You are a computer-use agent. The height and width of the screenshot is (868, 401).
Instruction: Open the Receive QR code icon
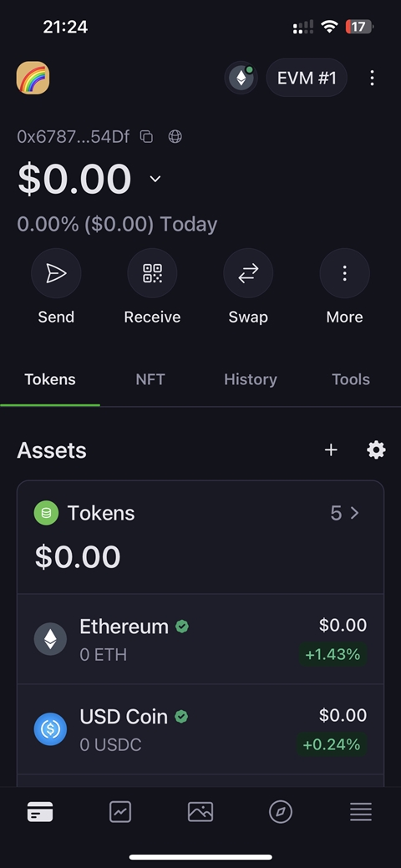[x=152, y=273]
